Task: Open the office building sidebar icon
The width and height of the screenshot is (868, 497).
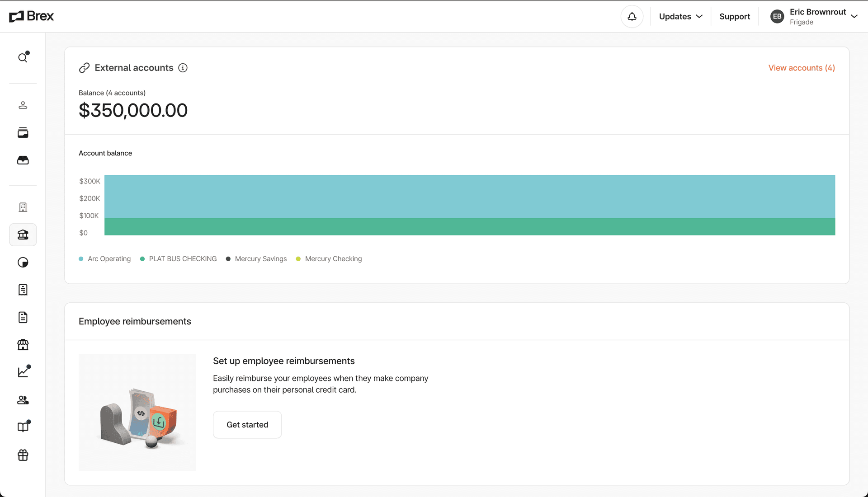Action: [23, 207]
